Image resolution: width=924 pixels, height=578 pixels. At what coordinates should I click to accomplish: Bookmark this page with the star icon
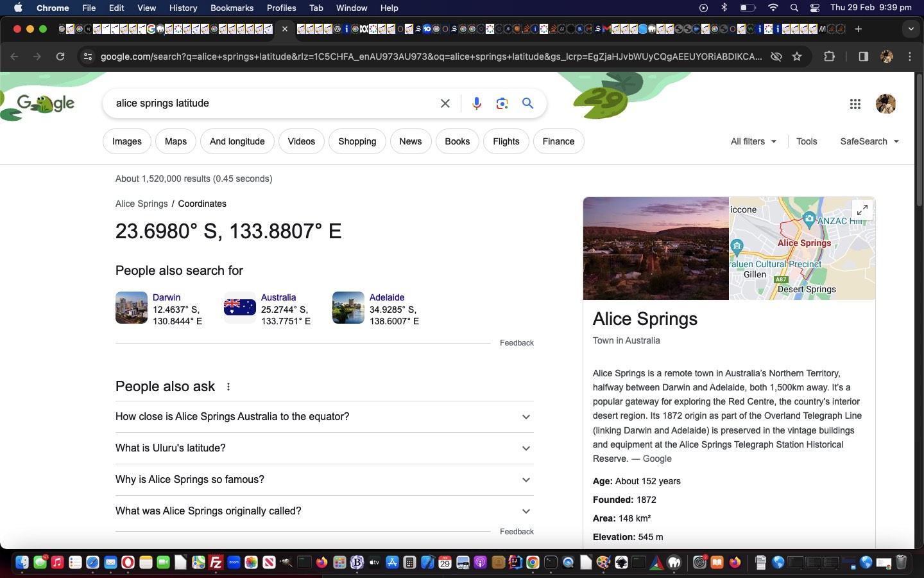[x=797, y=57]
